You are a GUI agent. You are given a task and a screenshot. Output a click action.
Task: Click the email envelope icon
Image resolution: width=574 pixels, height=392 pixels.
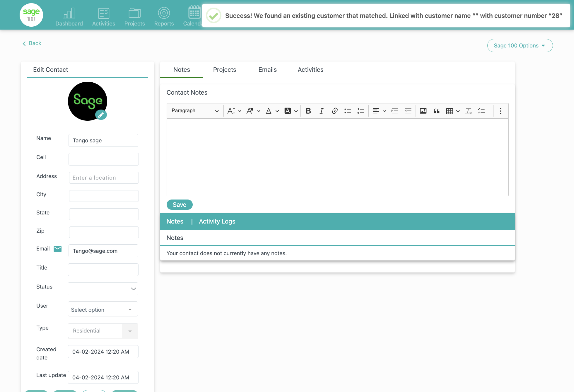58,249
